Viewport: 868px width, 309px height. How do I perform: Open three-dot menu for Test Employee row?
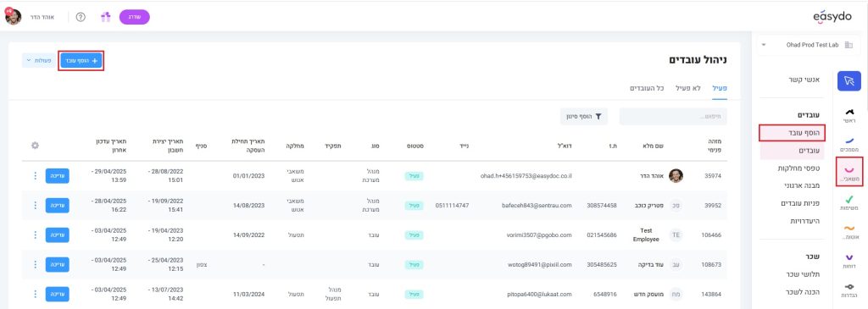point(36,235)
